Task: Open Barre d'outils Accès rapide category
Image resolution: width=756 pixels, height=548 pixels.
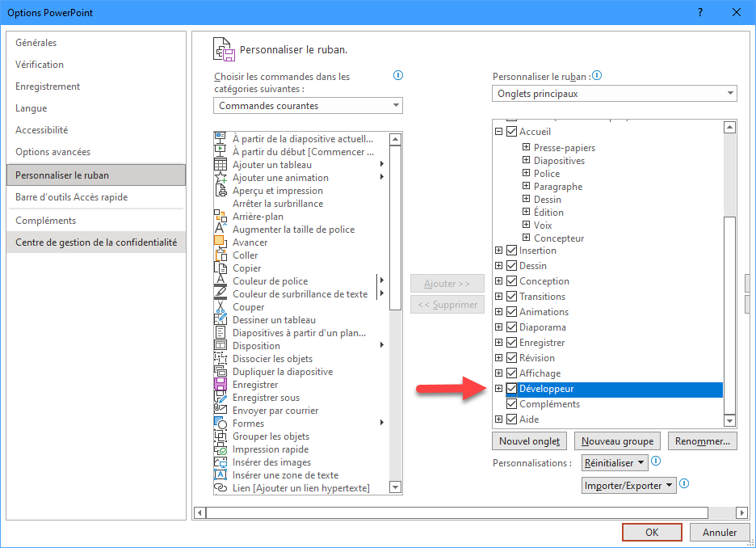Action: [x=96, y=197]
